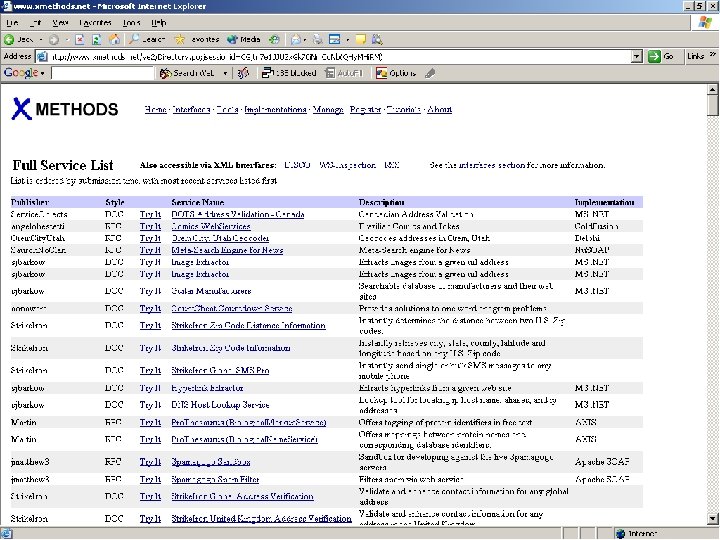Click the vertical scrollbar thumb
Screen dimensions: 720x540
[713, 105]
